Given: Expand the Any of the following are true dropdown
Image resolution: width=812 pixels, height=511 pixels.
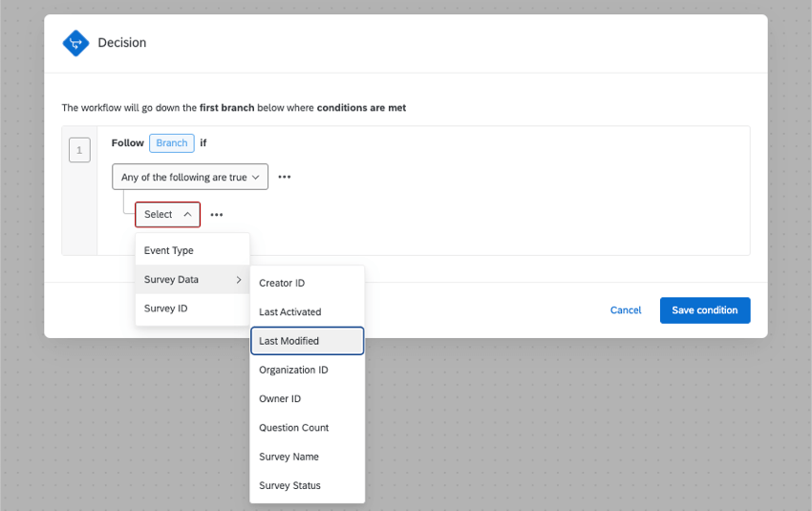Looking at the screenshot, I should 190,178.
